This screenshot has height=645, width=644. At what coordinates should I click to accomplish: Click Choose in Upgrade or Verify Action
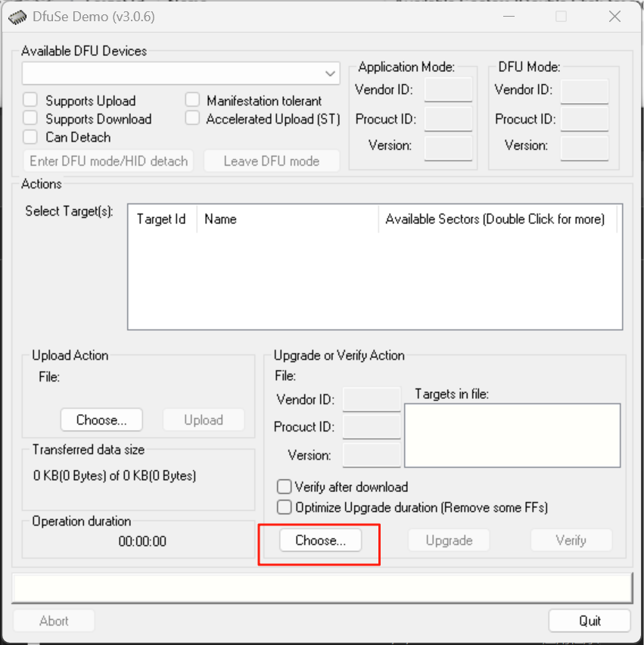click(x=319, y=540)
